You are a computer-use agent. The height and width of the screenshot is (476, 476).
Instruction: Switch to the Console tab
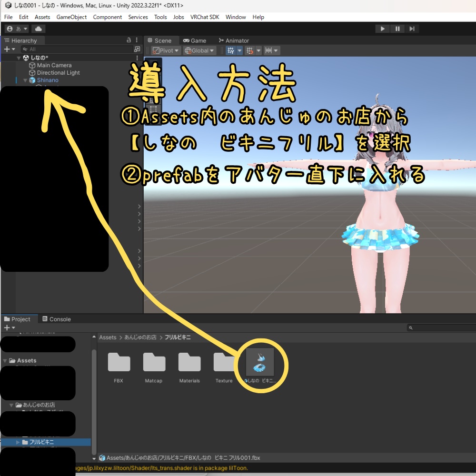pyautogui.click(x=57, y=319)
